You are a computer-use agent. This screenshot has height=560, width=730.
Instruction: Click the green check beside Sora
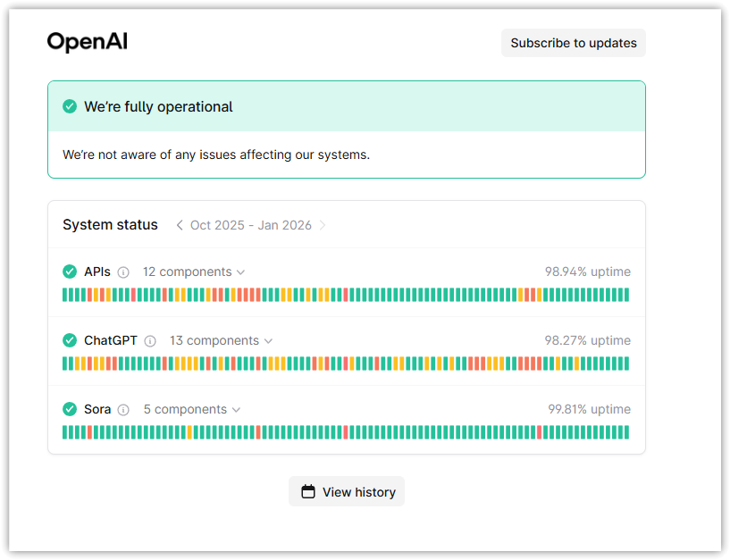coord(70,409)
